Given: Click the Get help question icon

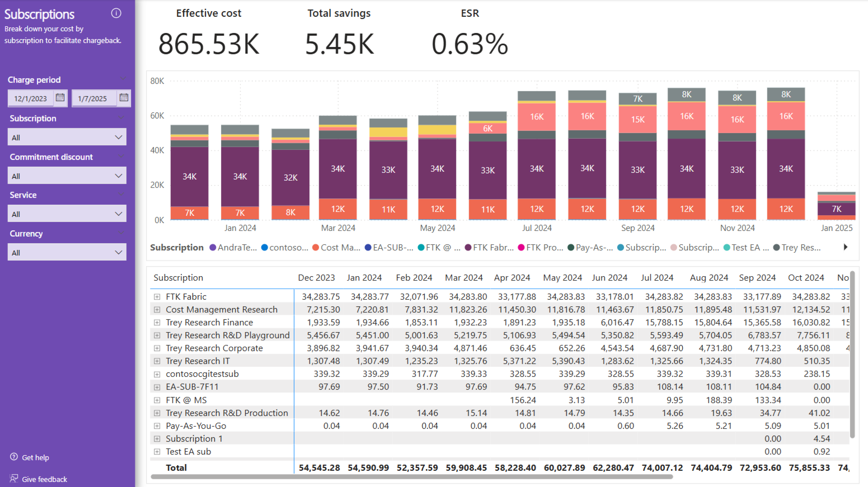Looking at the screenshot, I should coord(14,457).
